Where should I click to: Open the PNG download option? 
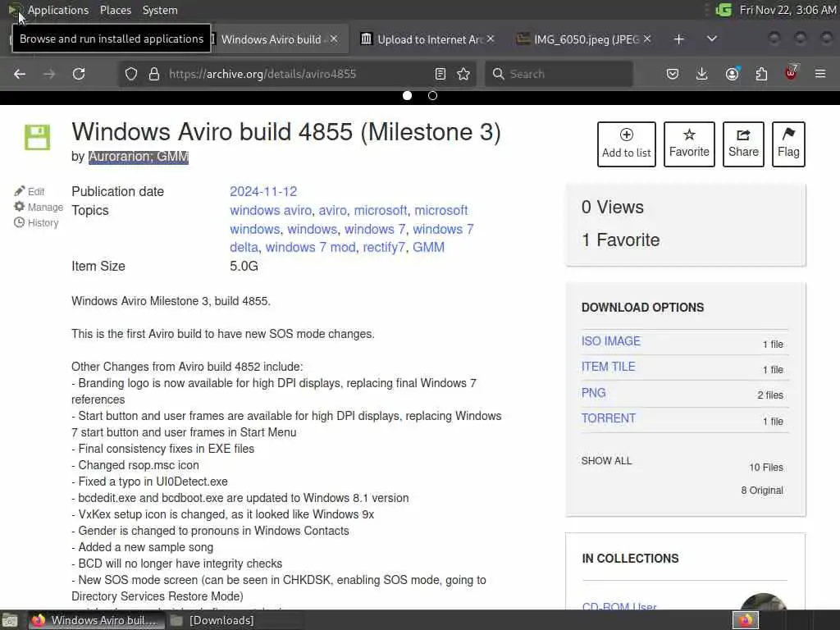(593, 393)
